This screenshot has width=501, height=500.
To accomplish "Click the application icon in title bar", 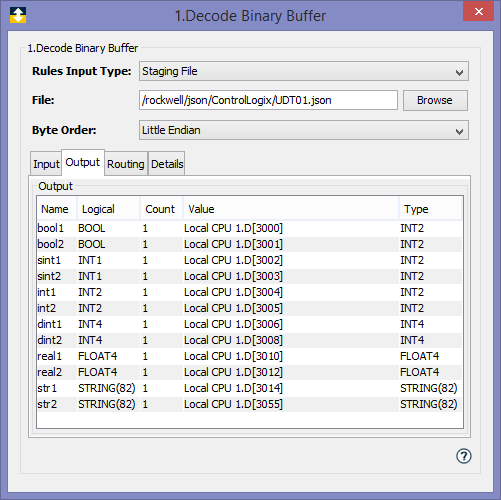I will click(18, 15).
